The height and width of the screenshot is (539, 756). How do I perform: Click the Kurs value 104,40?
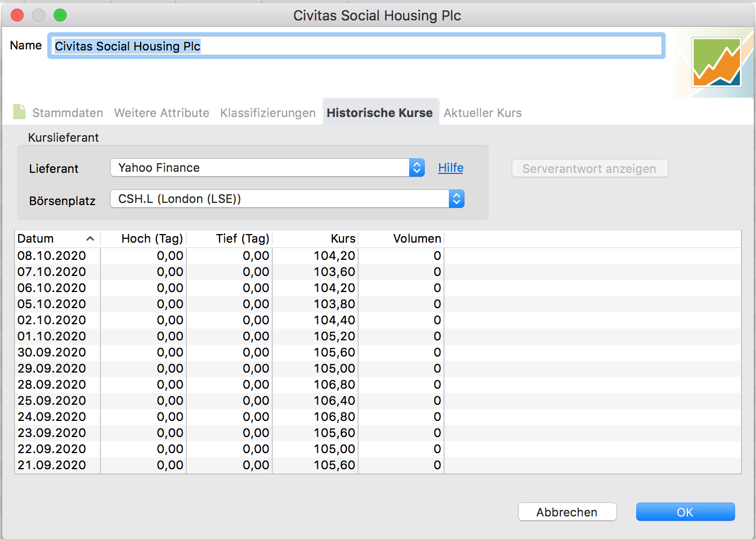[335, 320]
